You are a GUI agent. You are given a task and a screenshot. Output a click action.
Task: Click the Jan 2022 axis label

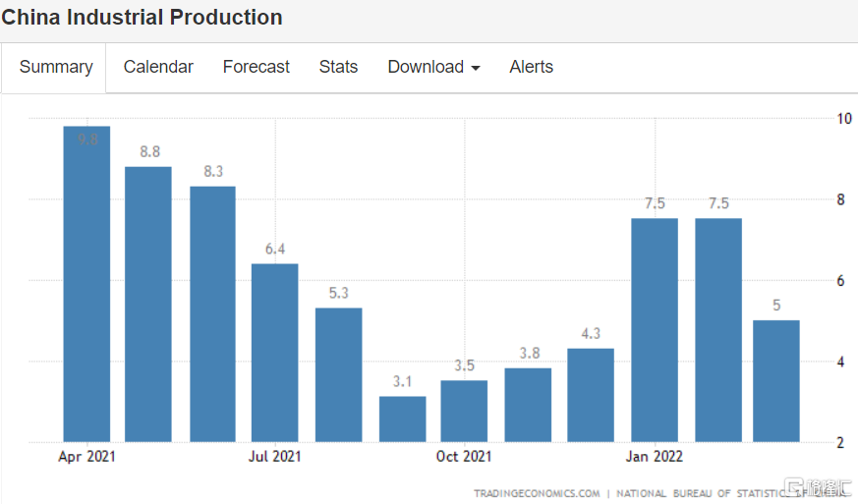pyautogui.click(x=654, y=457)
